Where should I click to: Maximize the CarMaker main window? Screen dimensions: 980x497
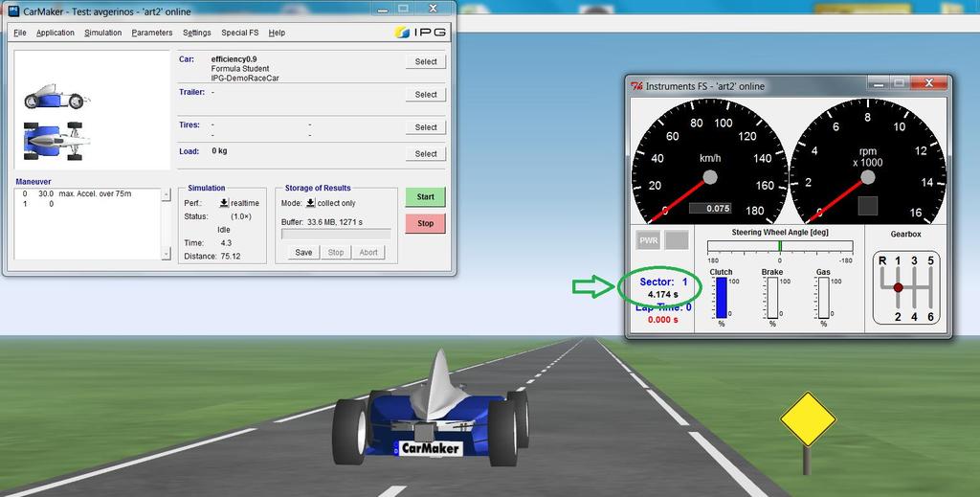(x=403, y=9)
